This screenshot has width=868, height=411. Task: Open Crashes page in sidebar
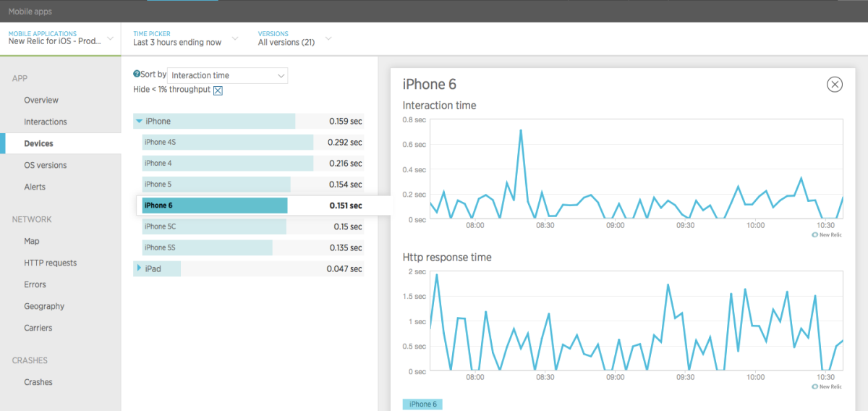(38, 382)
